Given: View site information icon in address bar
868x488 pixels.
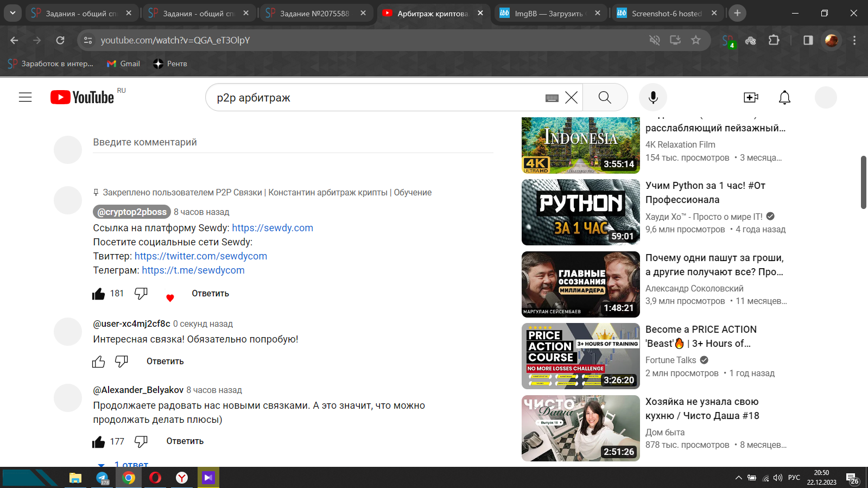Looking at the screenshot, I should pos(88,40).
